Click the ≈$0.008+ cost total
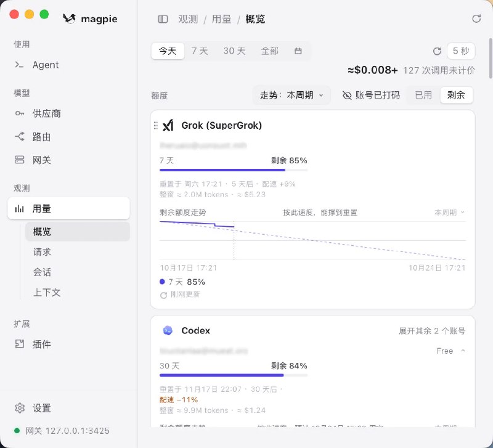The height and width of the screenshot is (448, 493). click(x=373, y=70)
